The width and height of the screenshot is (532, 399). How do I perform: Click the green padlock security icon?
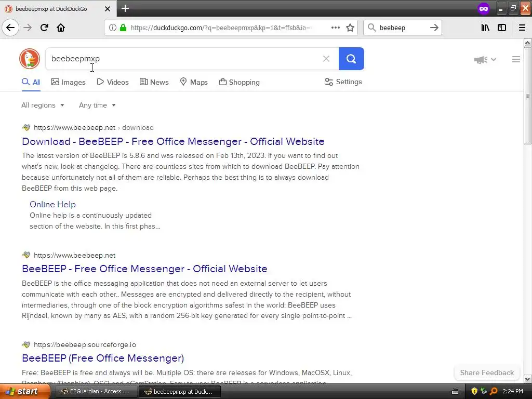click(x=123, y=28)
